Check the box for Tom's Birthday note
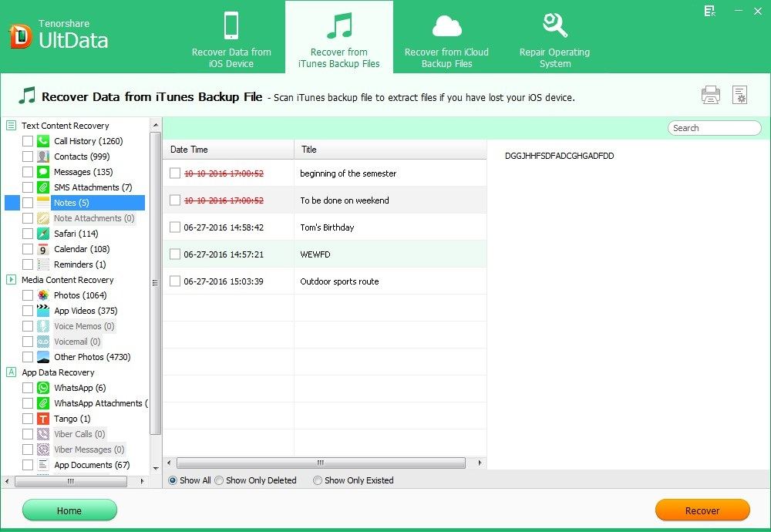 [x=175, y=227]
